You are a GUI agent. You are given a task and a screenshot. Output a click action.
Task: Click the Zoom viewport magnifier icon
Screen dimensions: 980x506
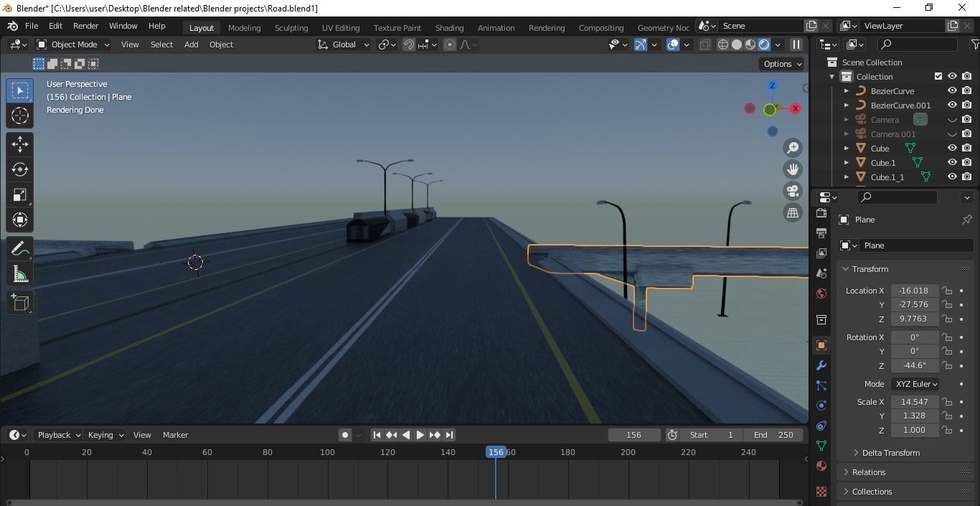point(793,148)
